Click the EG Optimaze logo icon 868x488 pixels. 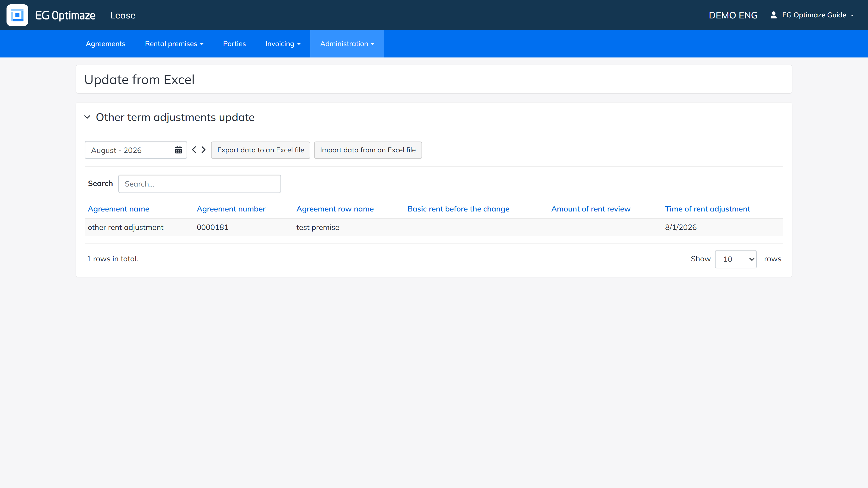click(17, 15)
